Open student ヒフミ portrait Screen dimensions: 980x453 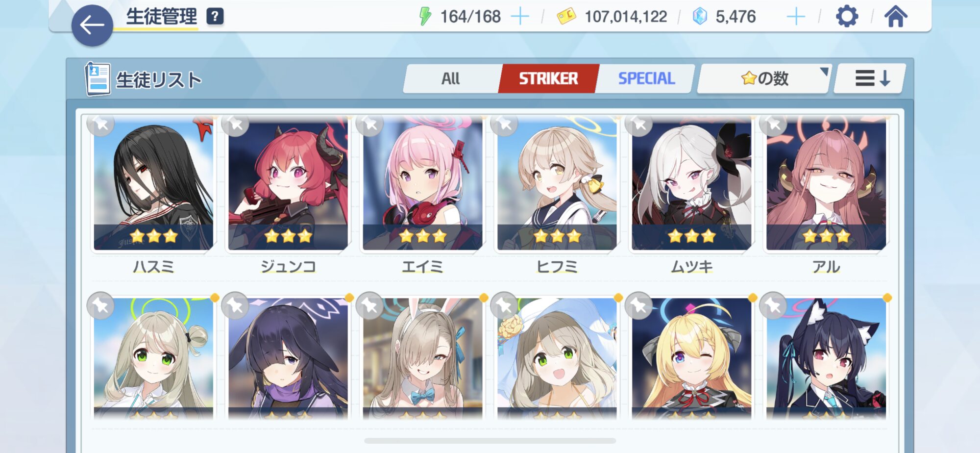pyautogui.click(x=557, y=184)
